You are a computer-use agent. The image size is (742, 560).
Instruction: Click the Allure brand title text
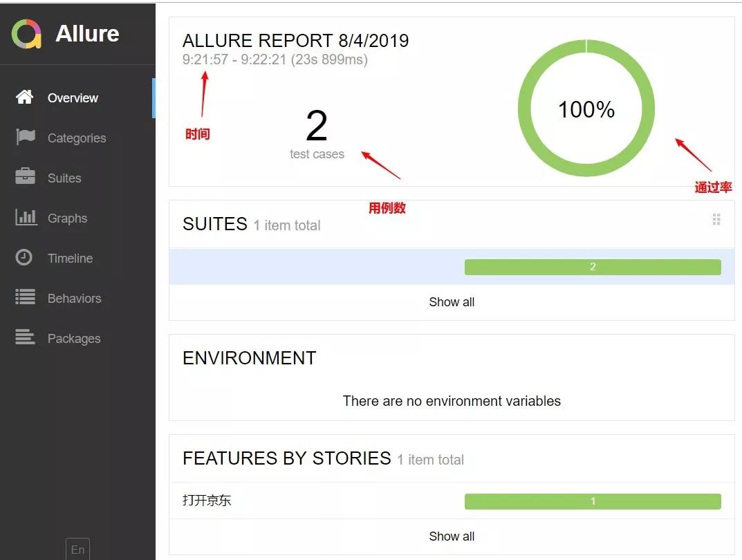tap(87, 34)
